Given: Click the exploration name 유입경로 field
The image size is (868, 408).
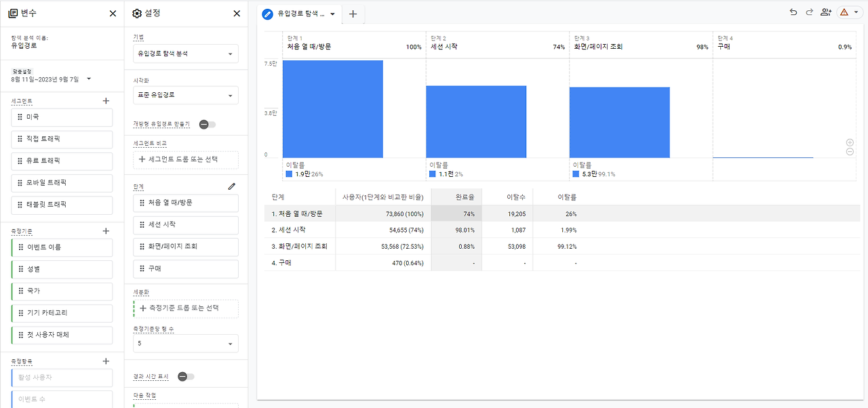Looking at the screenshot, I should click(x=24, y=45).
